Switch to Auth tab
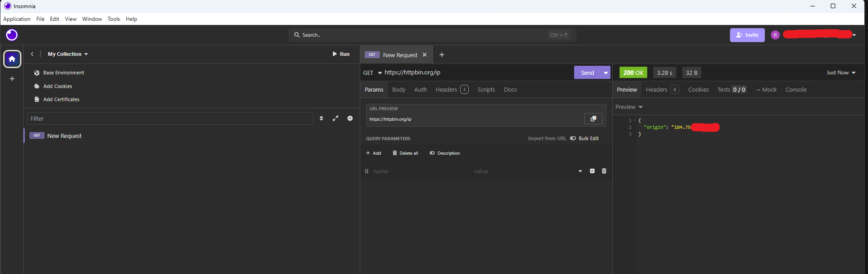The height and width of the screenshot is (274, 868). (421, 90)
